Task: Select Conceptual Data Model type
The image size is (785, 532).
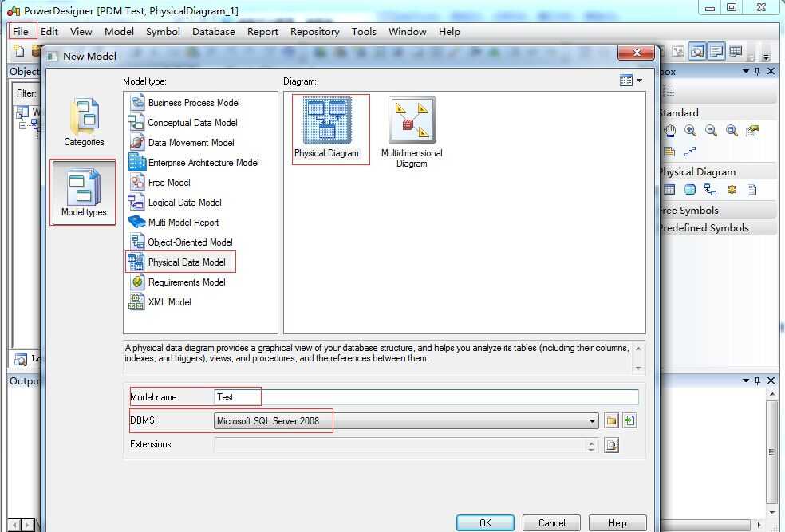Action: point(183,123)
